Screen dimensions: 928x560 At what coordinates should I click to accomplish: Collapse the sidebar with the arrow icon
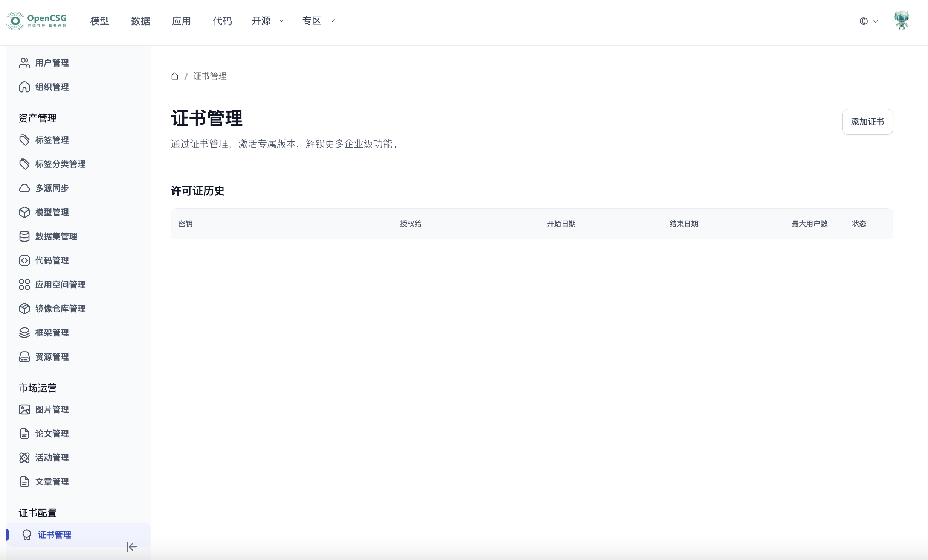[x=131, y=546]
